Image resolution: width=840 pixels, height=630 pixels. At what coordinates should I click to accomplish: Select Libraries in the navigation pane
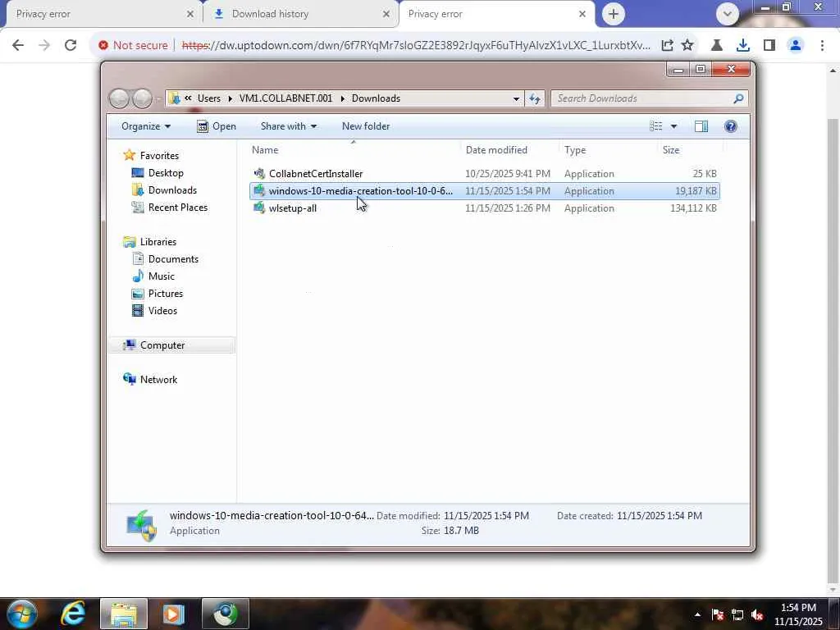click(158, 242)
